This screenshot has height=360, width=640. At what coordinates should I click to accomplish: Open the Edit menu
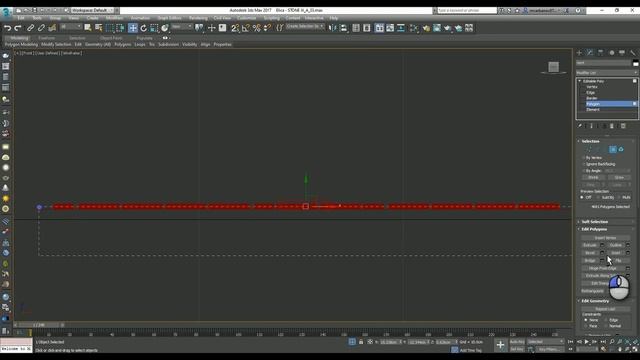click(21, 18)
